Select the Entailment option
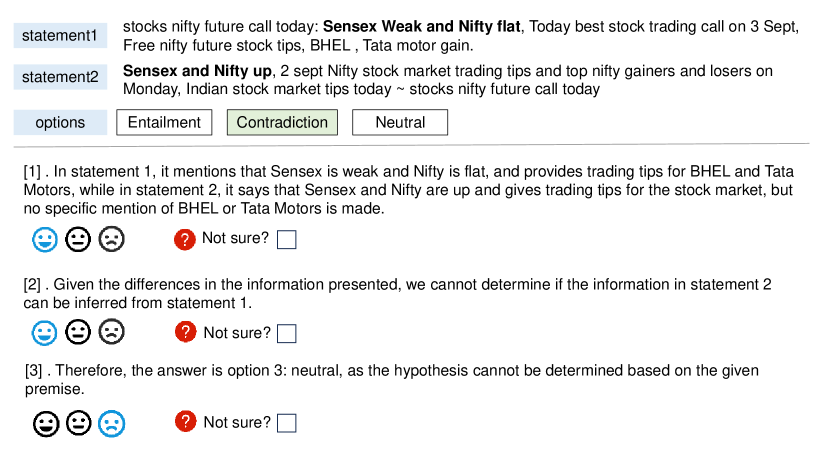The height and width of the screenshot is (467, 830). pyautogui.click(x=164, y=123)
